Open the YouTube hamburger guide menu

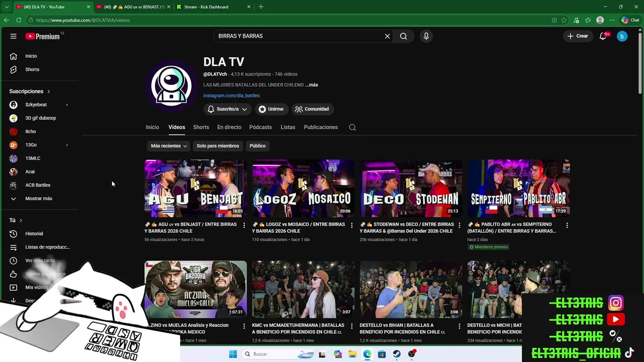pyautogui.click(x=14, y=36)
